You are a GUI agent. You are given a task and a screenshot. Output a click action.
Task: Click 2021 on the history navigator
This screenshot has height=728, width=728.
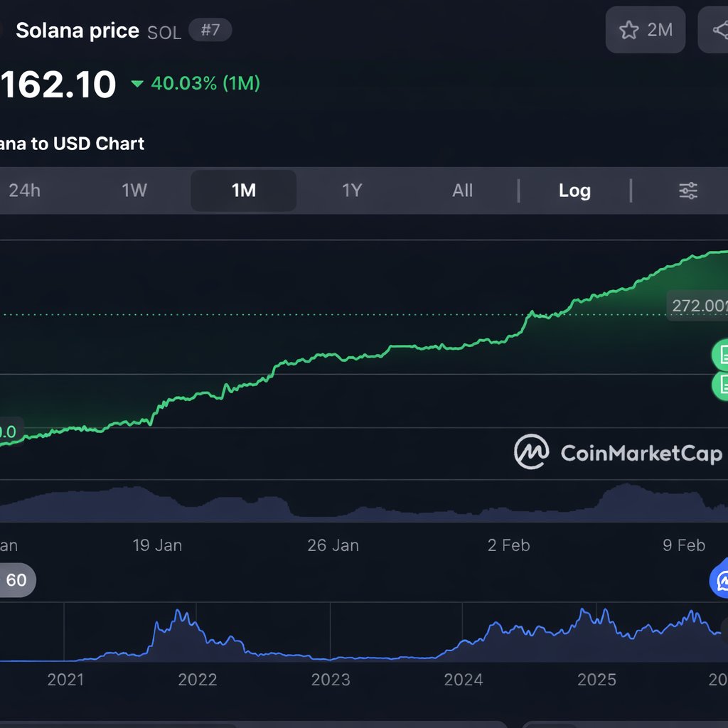[x=65, y=680]
